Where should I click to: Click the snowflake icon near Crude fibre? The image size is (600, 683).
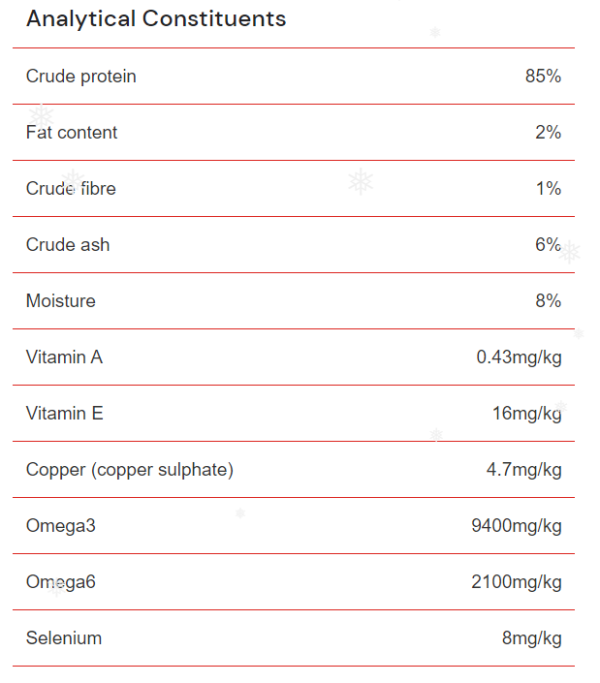[73, 181]
